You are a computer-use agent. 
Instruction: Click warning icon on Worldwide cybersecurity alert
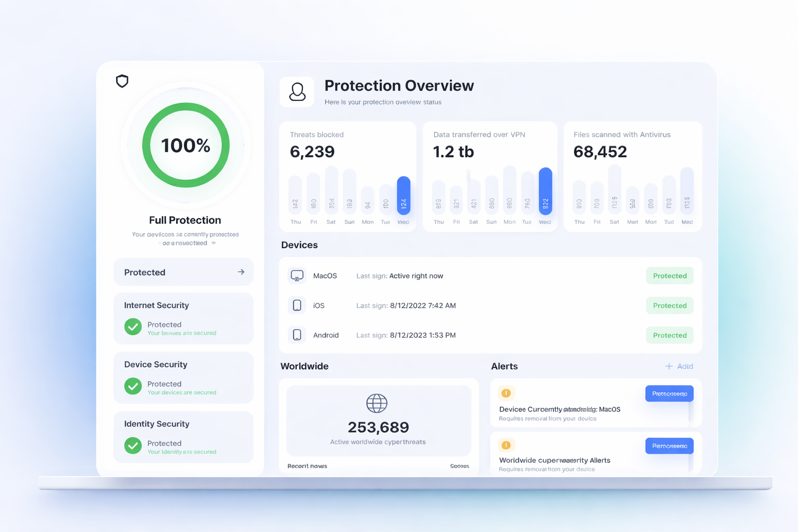click(506, 445)
